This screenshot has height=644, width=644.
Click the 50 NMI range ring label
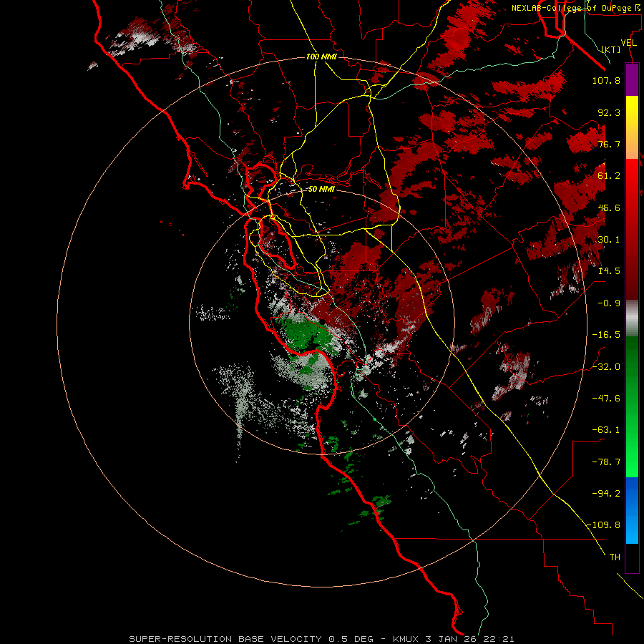tap(321, 189)
